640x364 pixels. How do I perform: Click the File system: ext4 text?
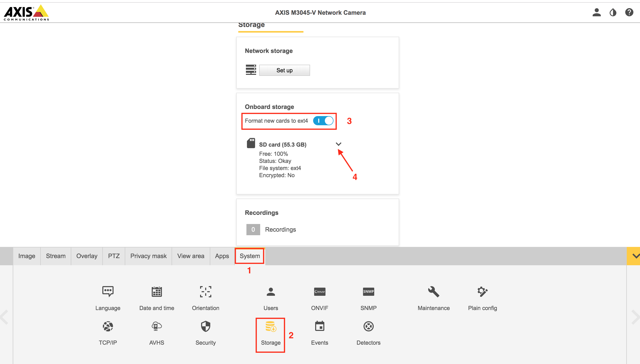pyautogui.click(x=280, y=168)
